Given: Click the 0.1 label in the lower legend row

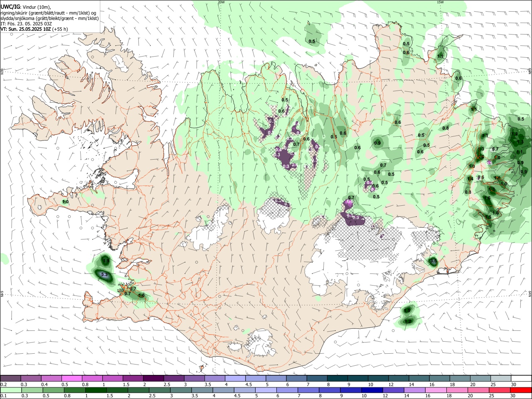Looking at the screenshot, I should tap(4, 396).
